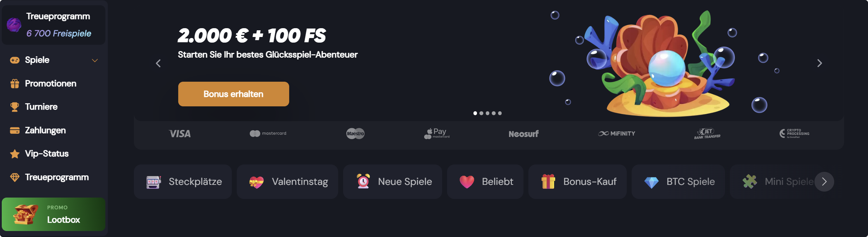The height and width of the screenshot is (237, 868).
Task: Click the Lootbox treasure chest icon
Action: click(25, 214)
